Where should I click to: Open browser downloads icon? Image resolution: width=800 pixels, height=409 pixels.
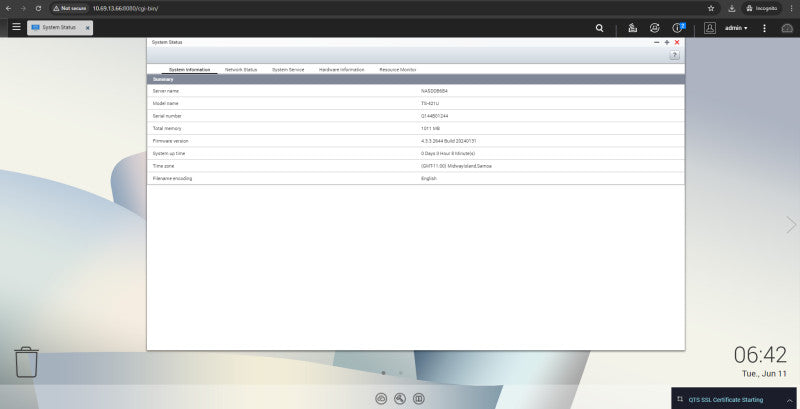[x=732, y=9]
